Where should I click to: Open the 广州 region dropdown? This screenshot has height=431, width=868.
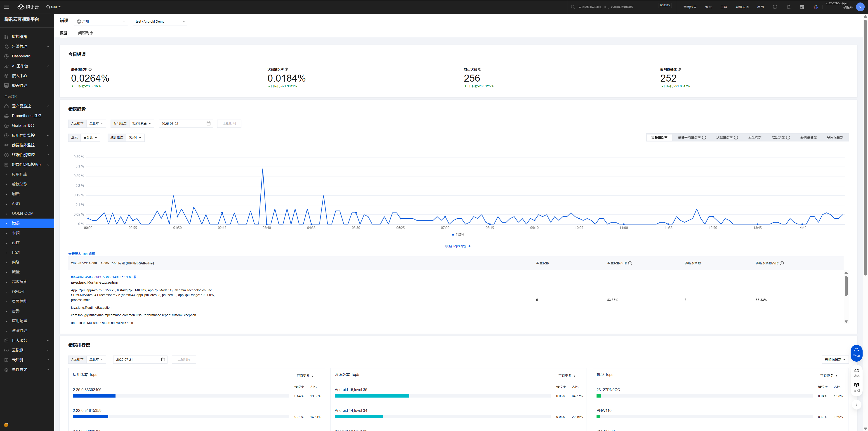point(101,21)
